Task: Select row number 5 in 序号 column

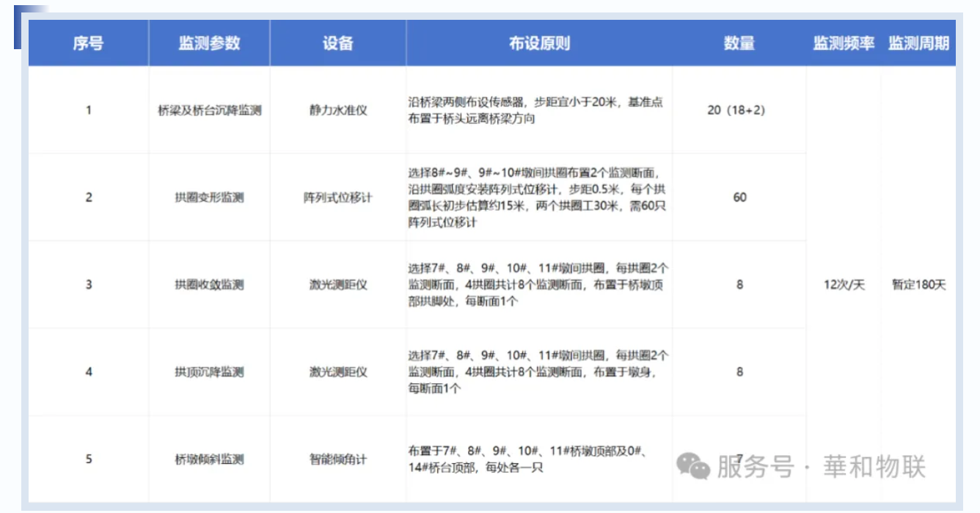Action: point(89,459)
